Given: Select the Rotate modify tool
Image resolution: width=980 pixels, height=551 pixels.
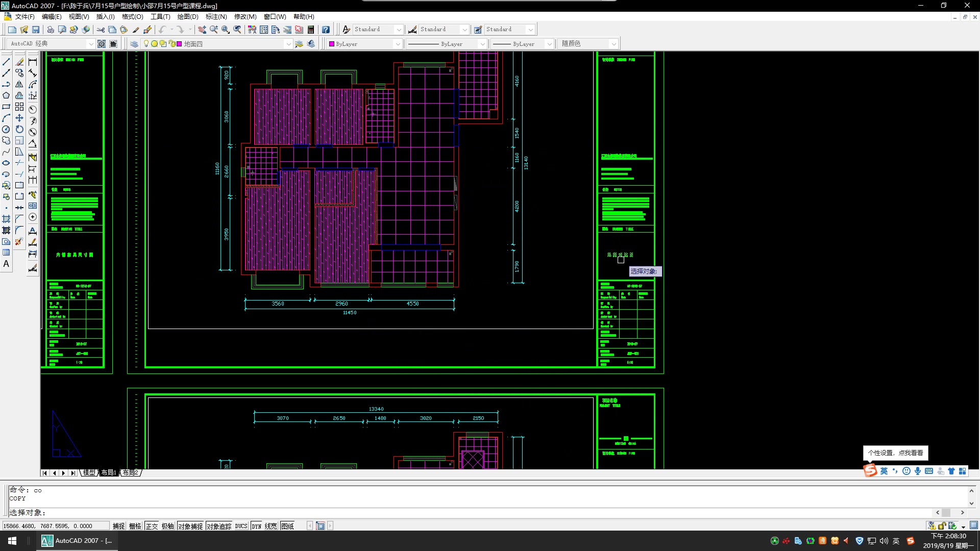Looking at the screenshot, I should [x=19, y=129].
